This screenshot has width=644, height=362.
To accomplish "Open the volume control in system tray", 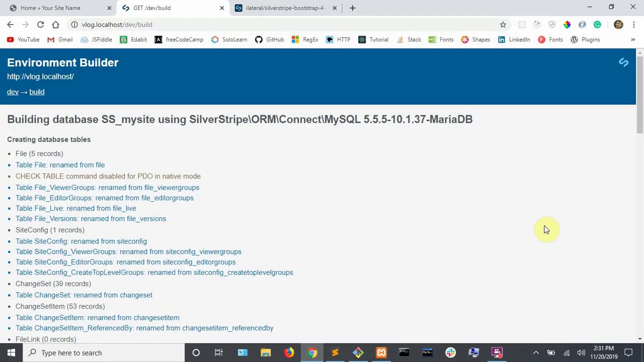I will [581, 352].
